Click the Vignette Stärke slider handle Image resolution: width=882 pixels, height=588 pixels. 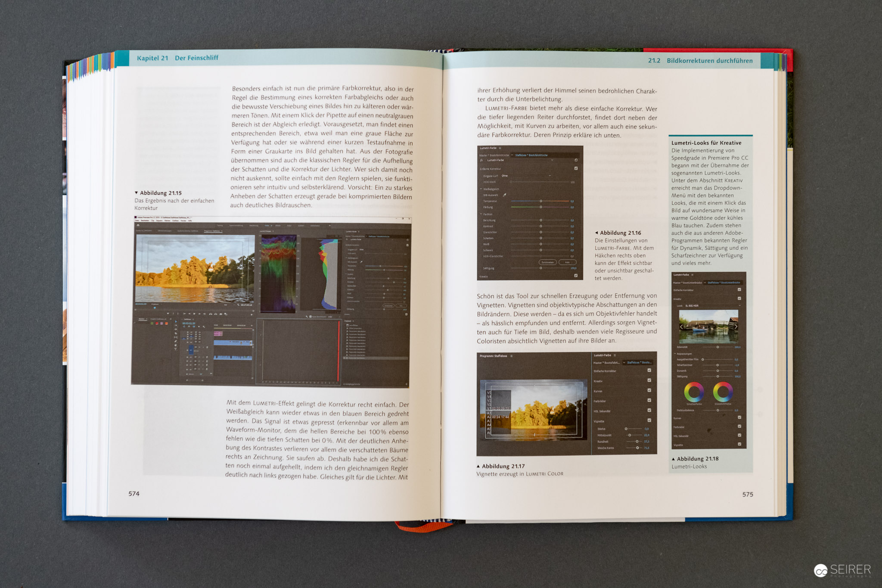626,429
